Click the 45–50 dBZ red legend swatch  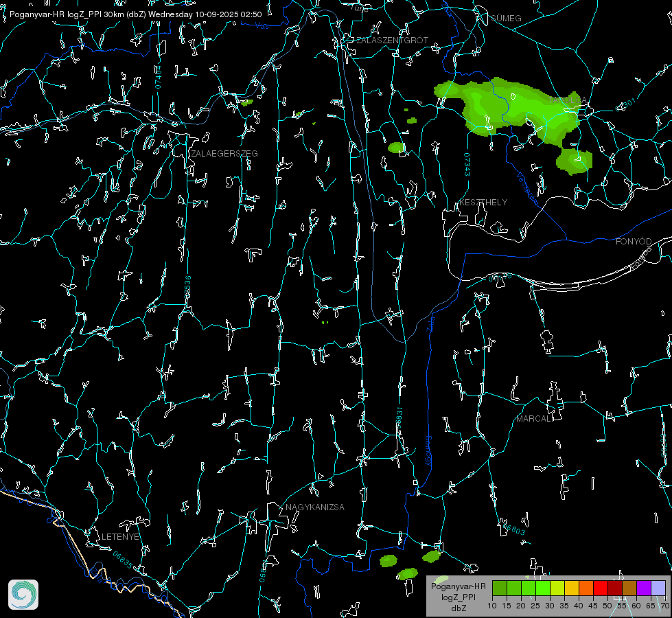click(x=601, y=588)
